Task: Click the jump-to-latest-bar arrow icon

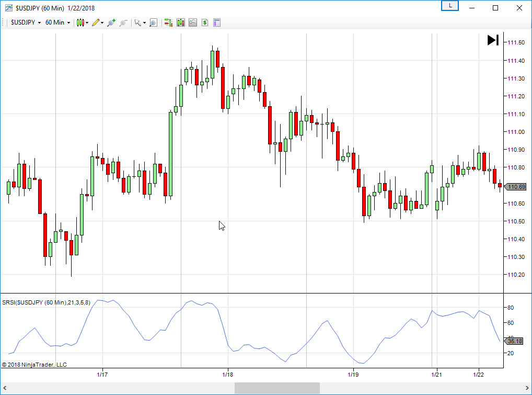Action: 493,40
